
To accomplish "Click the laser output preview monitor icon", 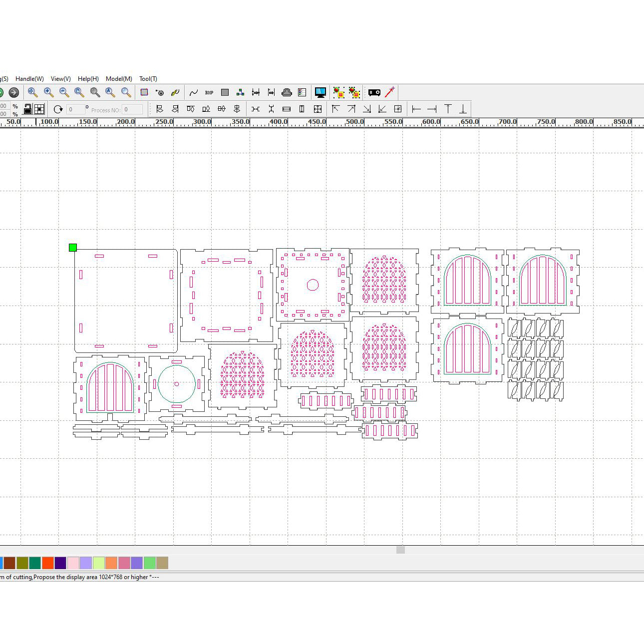I will (320, 92).
